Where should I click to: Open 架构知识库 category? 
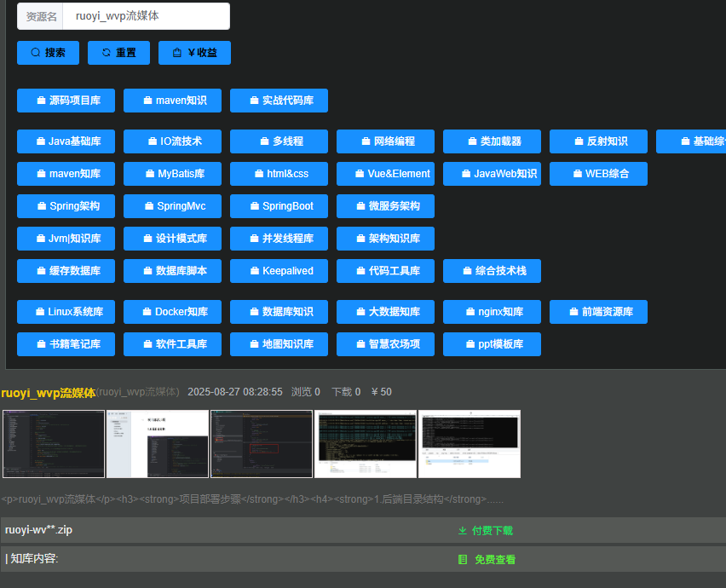pos(385,239)
